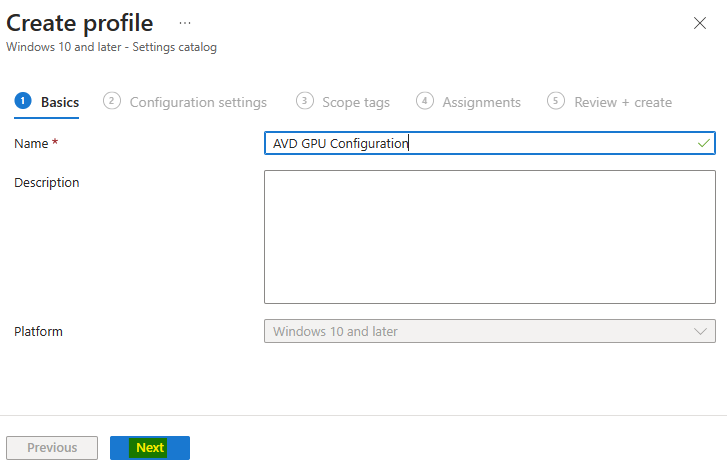Click the Previous button
The height and width of the screenshot is (471, 727).
[x=52, y=448]
